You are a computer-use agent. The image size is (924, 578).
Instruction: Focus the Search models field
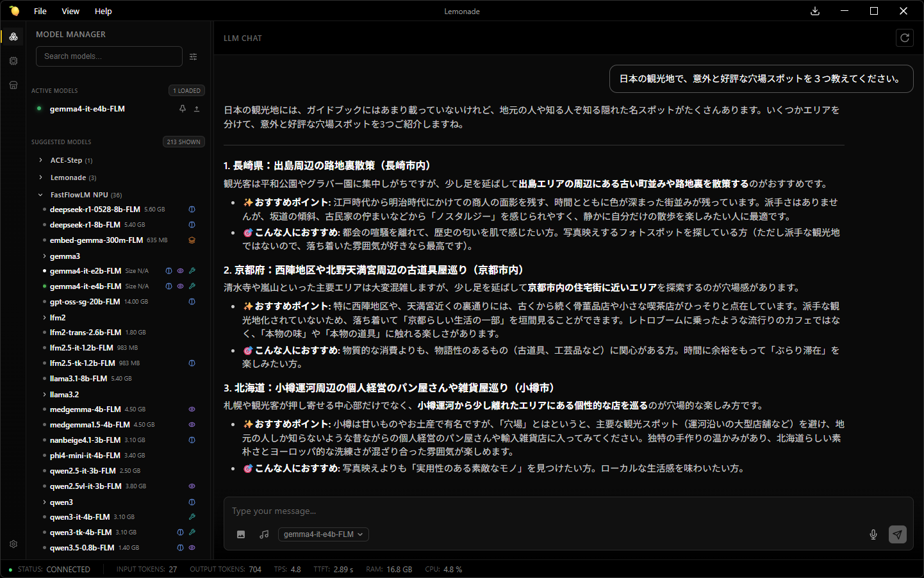point(109,56)
